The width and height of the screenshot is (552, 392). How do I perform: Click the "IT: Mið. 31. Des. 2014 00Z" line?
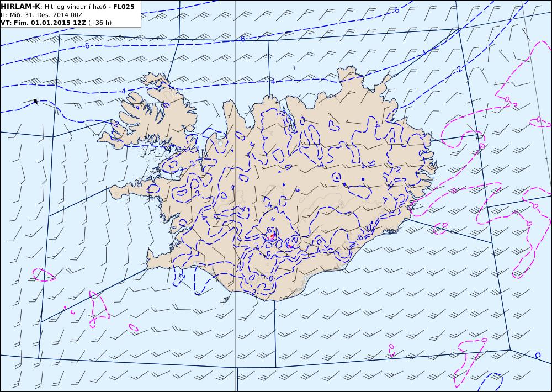tap(41, 15)
